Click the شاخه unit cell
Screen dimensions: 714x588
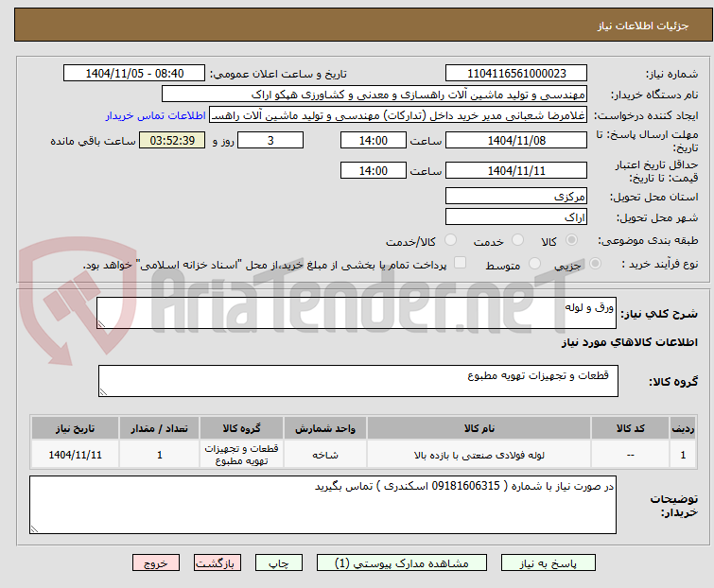point(325,455)
